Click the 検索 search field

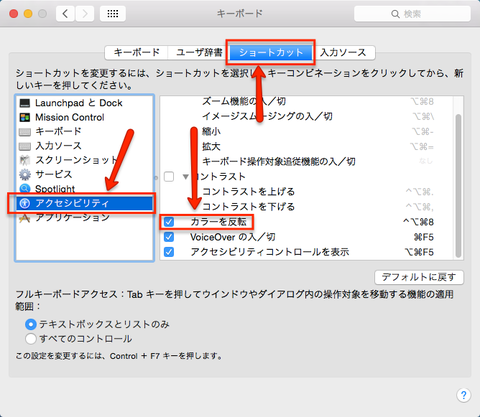pos(412,14)
